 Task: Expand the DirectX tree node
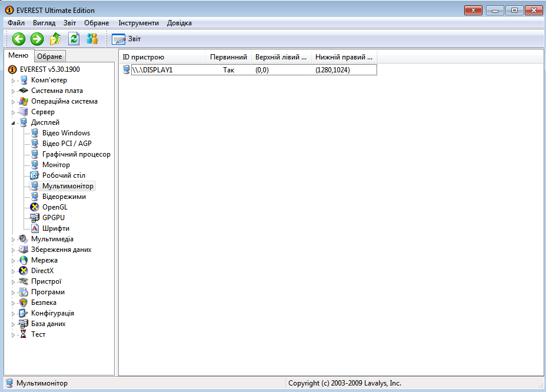click(x=13, y=271)
